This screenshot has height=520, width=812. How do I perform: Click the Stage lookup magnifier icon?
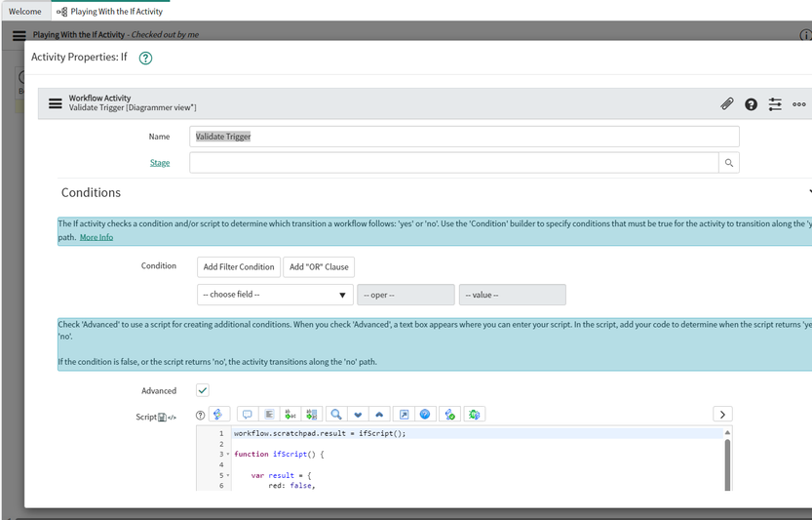(729, 163)
